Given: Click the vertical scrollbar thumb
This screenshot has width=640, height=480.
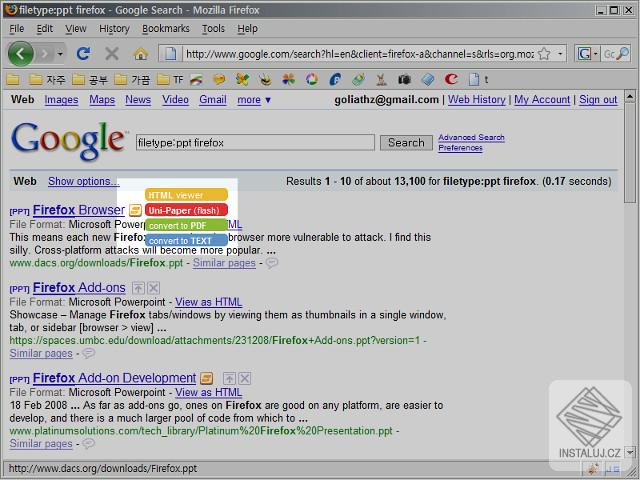Looking at the screenshot, I should coord(630,152).
